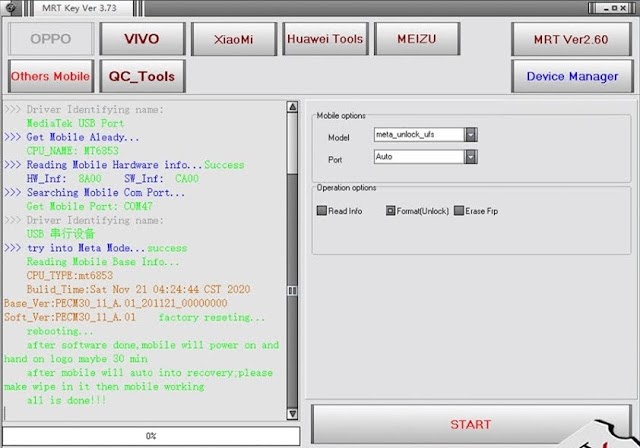Open Others Mobile section

coord(51,76)
